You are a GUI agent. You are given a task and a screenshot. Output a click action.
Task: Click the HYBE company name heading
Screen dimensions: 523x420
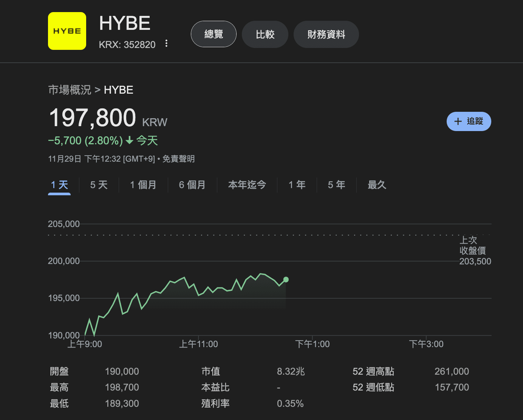point(125,23)
